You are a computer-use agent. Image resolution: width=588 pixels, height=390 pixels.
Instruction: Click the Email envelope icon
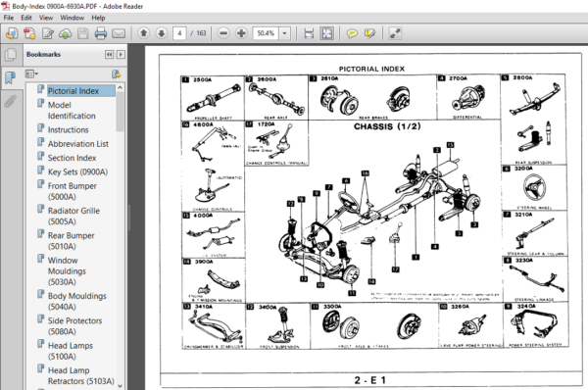tap(119, 33)
